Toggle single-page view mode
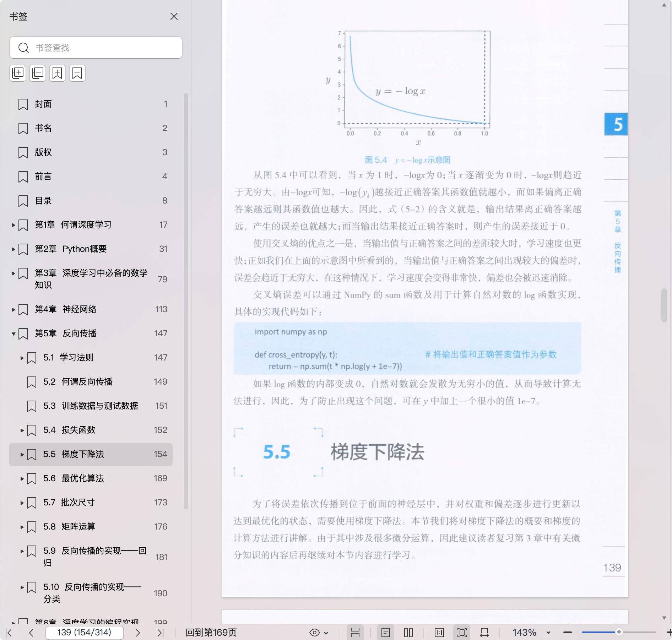Image resolution: width=672 pixels, height=640 pixels. [386, 633]
